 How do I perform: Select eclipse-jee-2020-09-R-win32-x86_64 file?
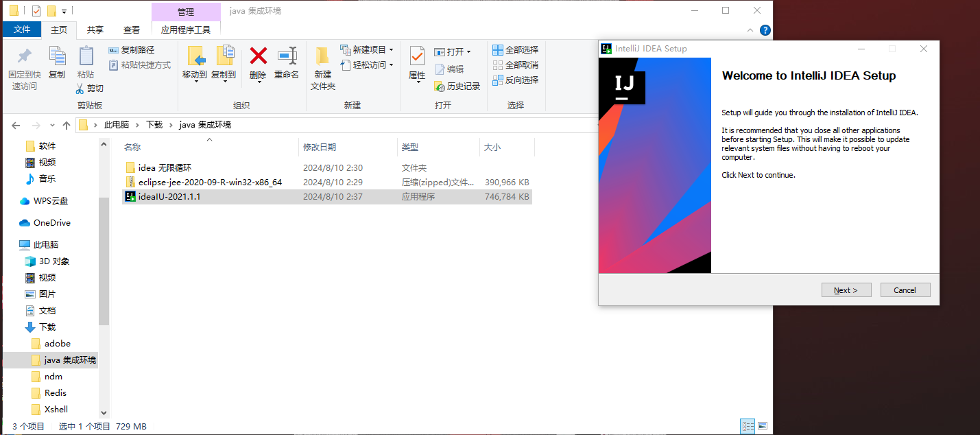pos(327,182)
